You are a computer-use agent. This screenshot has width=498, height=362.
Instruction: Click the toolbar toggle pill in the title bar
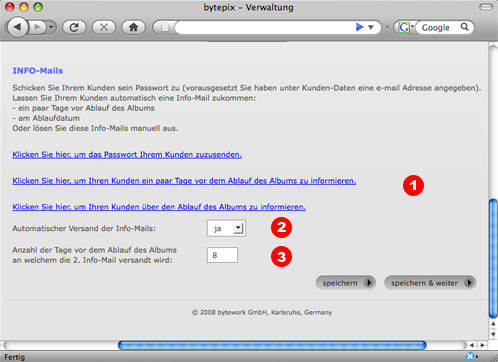click(486, 7)
